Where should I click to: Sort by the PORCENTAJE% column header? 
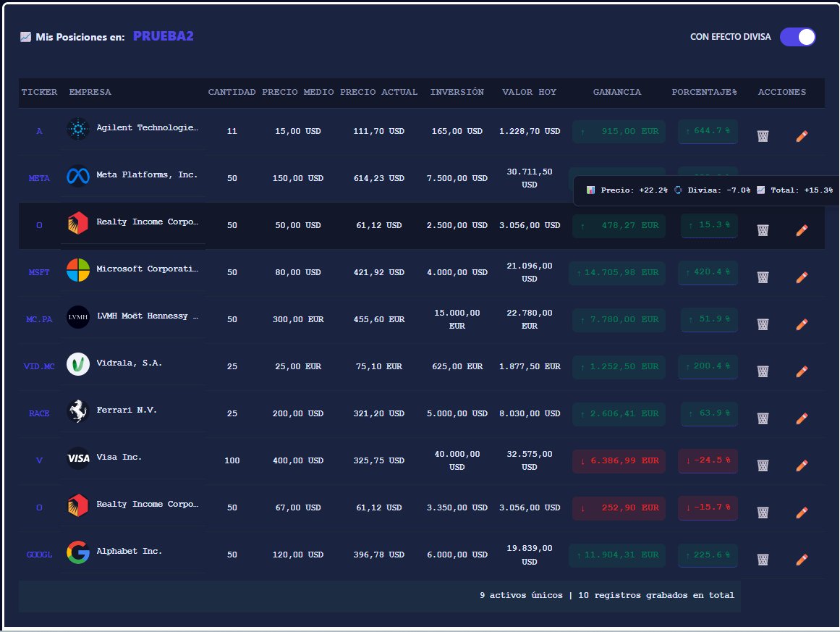[705, 92]
